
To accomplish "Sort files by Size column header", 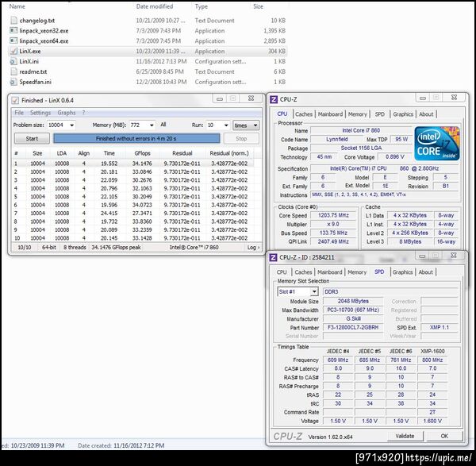I will coord(258,6).
